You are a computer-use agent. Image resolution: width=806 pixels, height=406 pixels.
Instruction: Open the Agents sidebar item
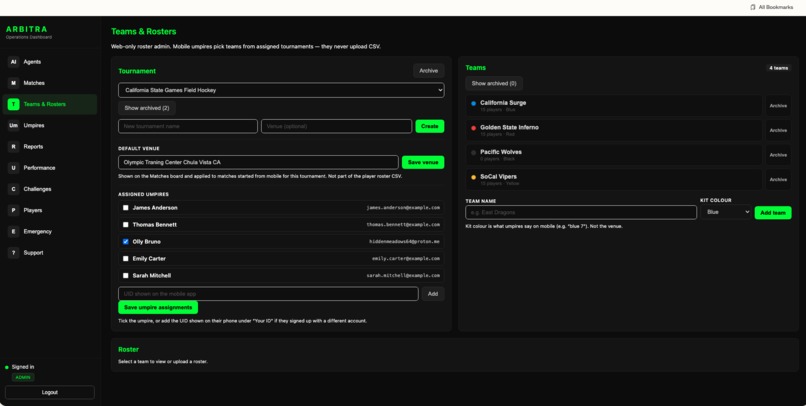(50, 62)
